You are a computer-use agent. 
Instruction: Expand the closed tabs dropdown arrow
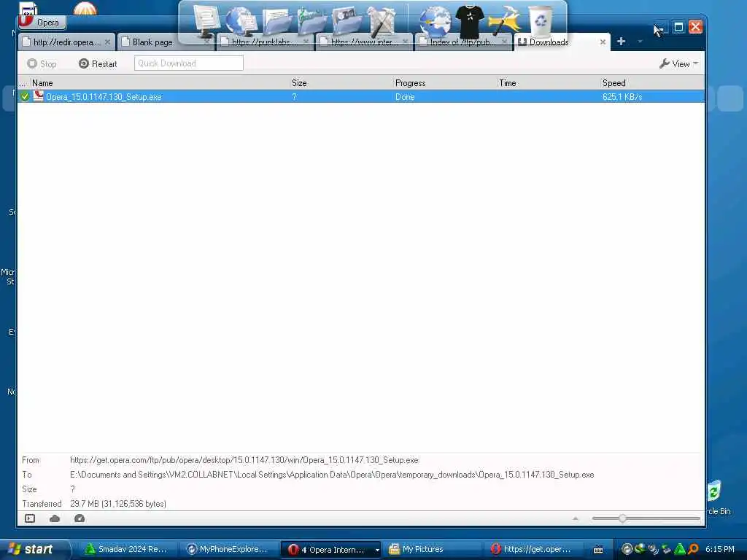640,42
